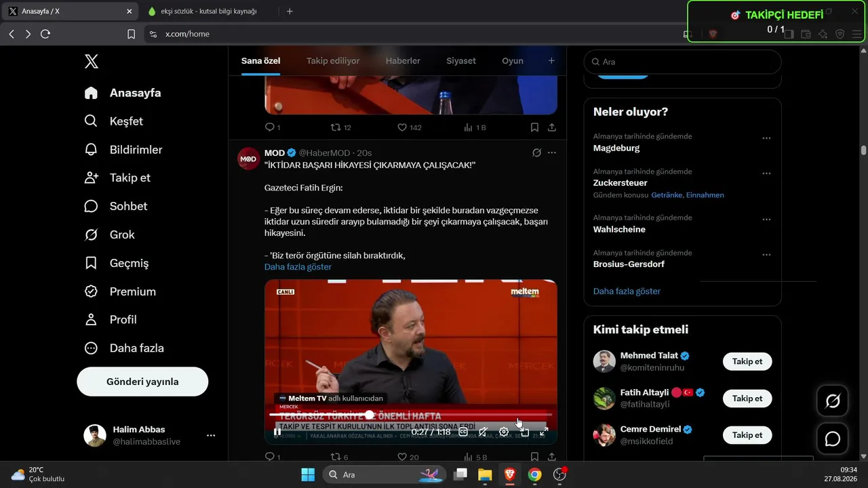
Task: Open the floating Grok button
Action: click(x=833, y=401)
